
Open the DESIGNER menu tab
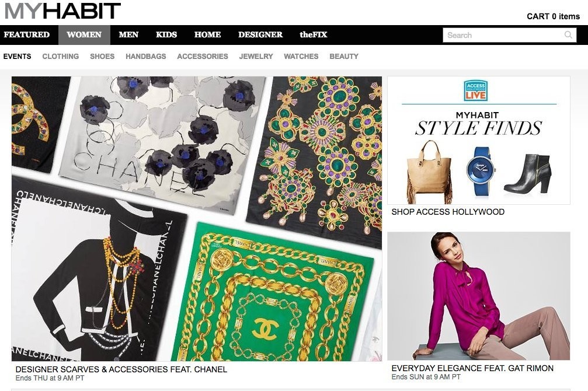[260, 35]
